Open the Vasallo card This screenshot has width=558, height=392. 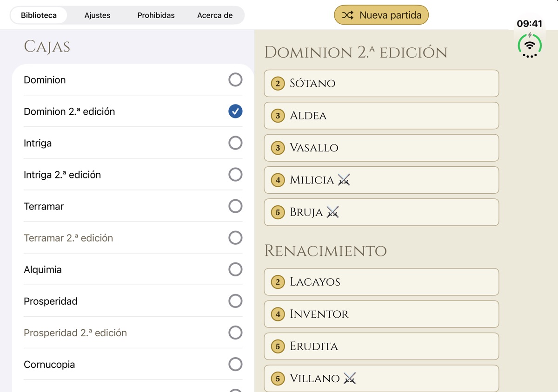point(381,148)
